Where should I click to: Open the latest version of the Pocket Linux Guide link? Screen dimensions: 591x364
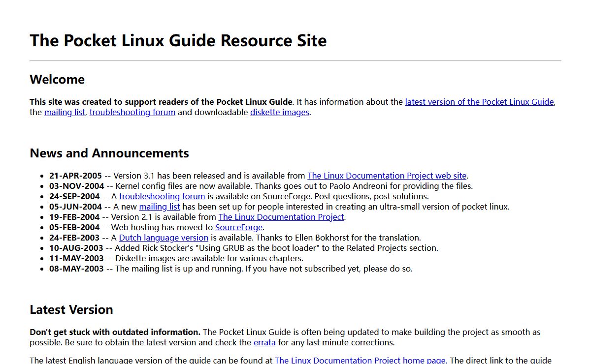(x=479, y=102)
